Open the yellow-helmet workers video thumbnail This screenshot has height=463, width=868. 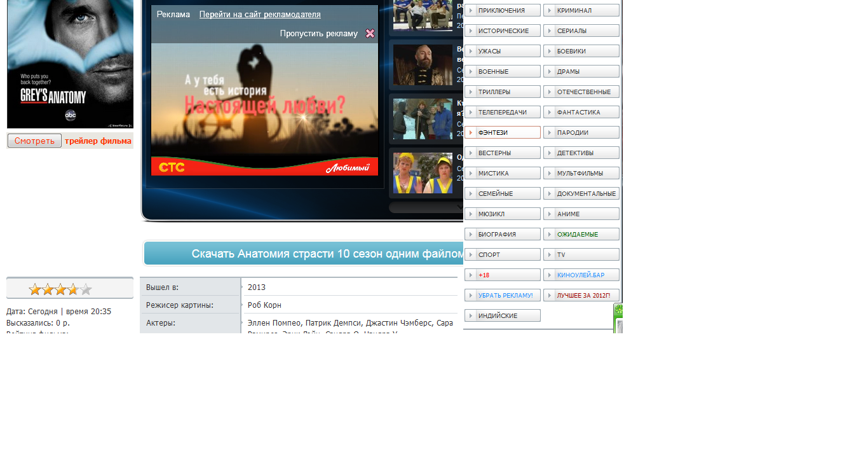point(423,173)
